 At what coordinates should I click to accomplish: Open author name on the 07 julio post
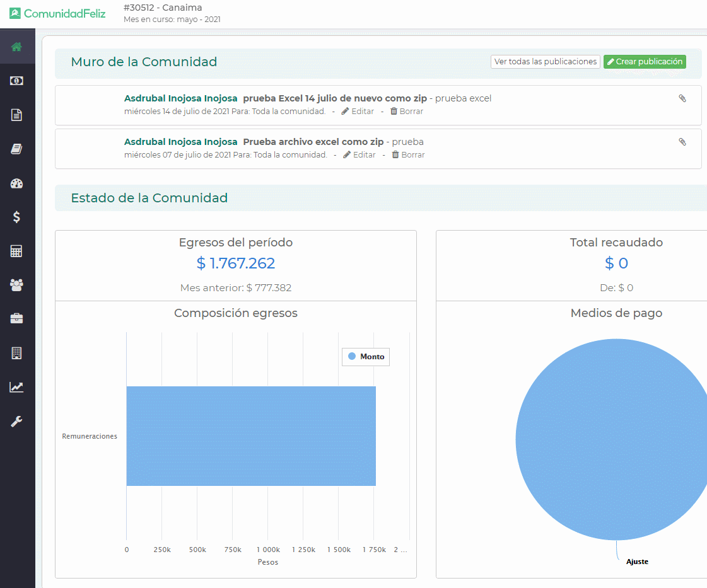point(181,142)
